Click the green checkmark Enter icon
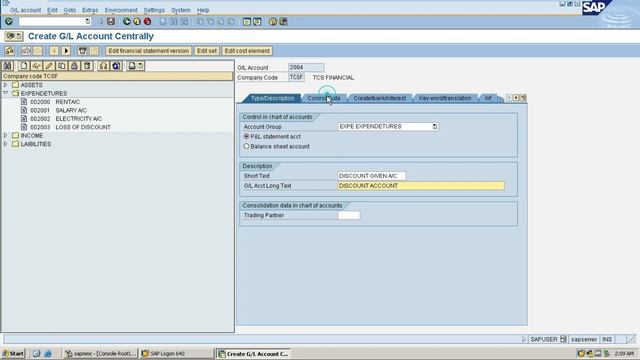Viewport: 640px width, 360px height. tap(9, 21)
